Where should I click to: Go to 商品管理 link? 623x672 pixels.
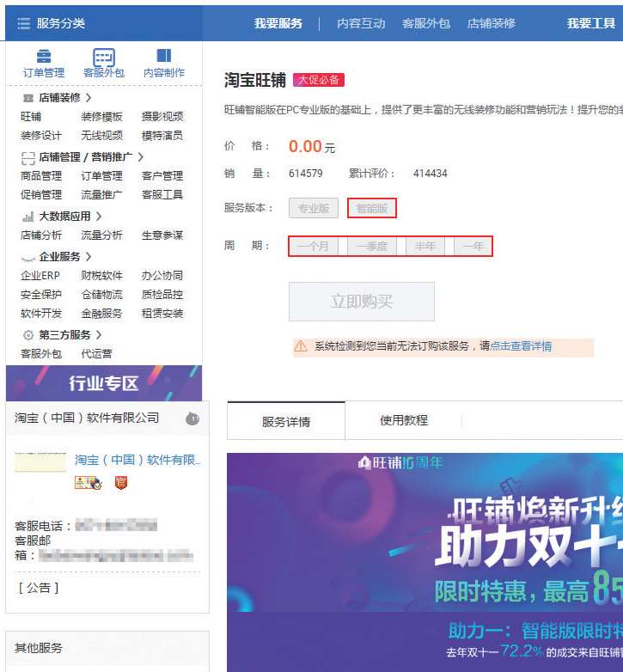[x=41, y=176]
